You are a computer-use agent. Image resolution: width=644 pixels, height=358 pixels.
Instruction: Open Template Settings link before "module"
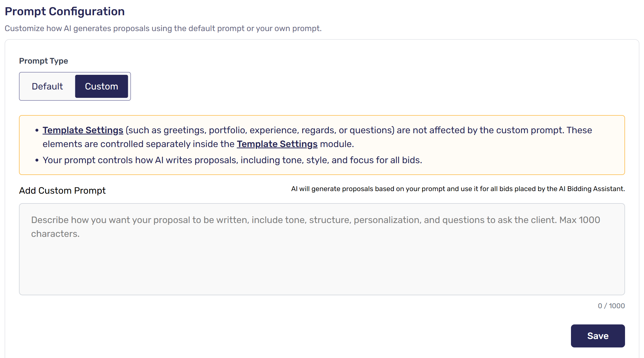[x=277, y=144]
